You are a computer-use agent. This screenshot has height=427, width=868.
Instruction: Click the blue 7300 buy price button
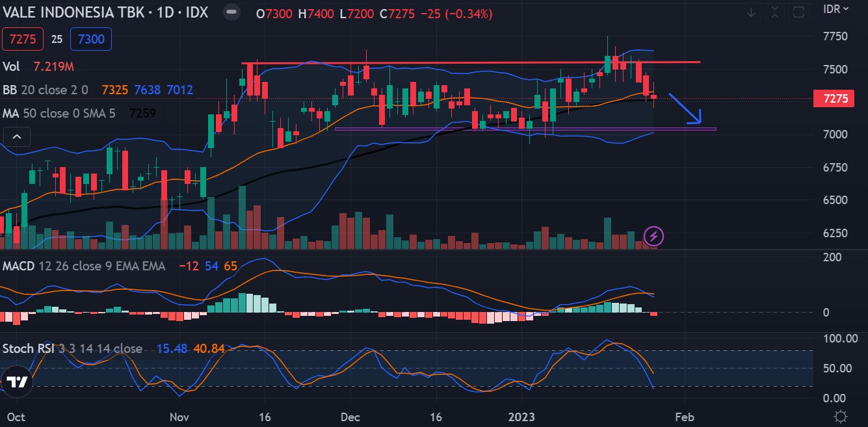[x=90, y=39]
